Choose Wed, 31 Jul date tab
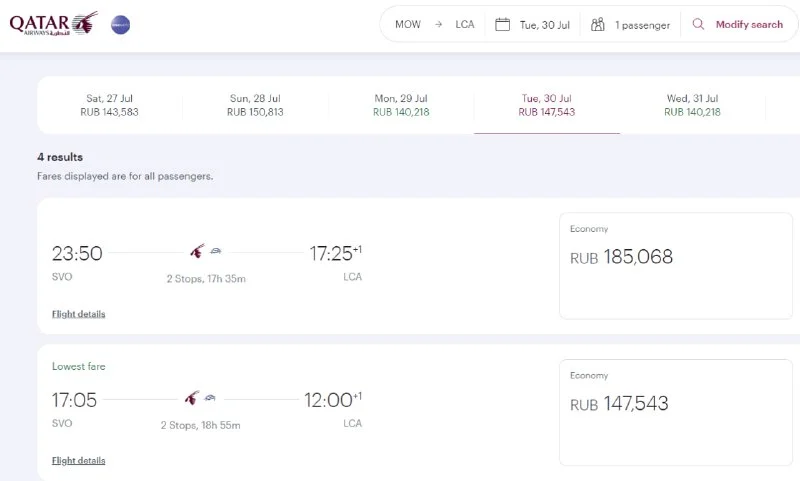 point(692,105)
